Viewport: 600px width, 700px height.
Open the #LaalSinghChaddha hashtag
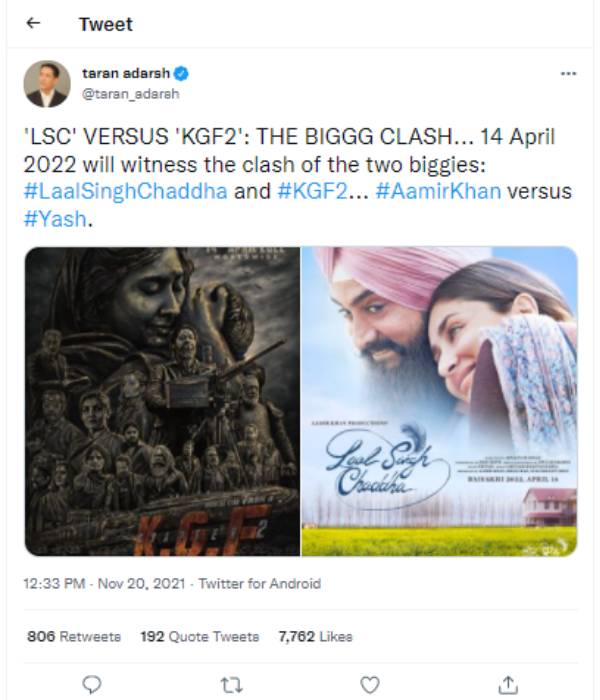pos(125,191)
